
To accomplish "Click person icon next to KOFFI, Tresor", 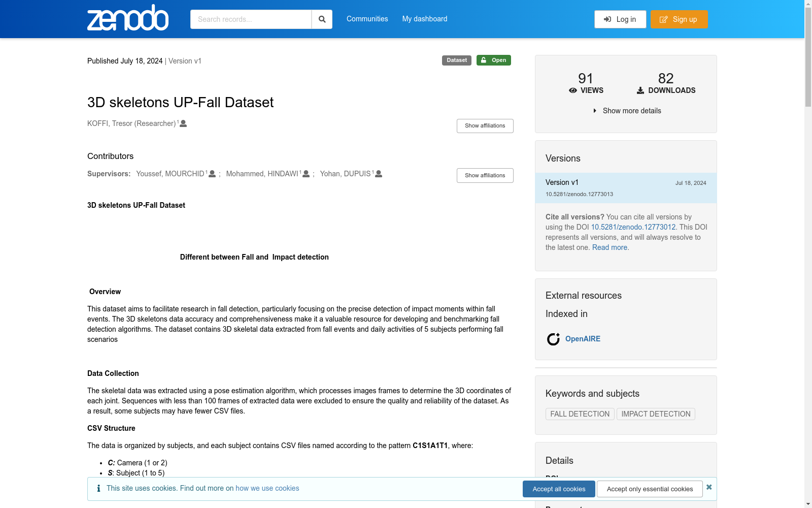I will click(183, 123).
